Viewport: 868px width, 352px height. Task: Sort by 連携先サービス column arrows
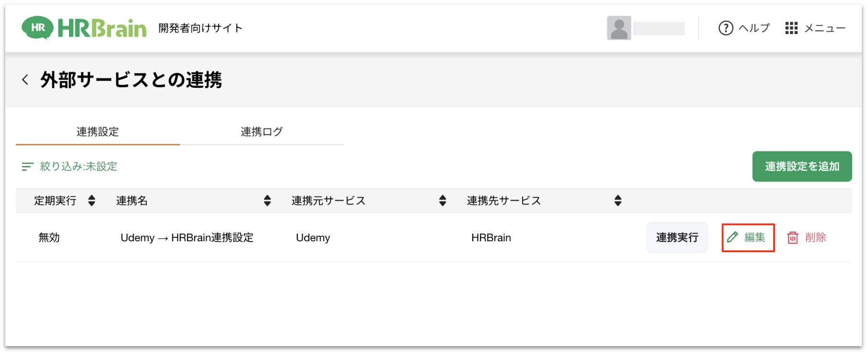(x=618, y=200)
